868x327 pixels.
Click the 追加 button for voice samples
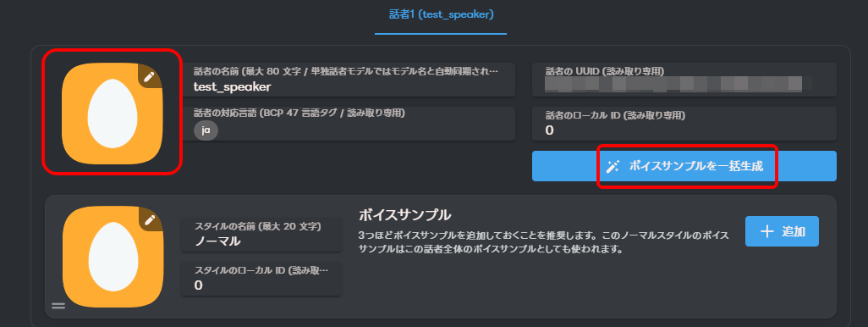[783, 231]
